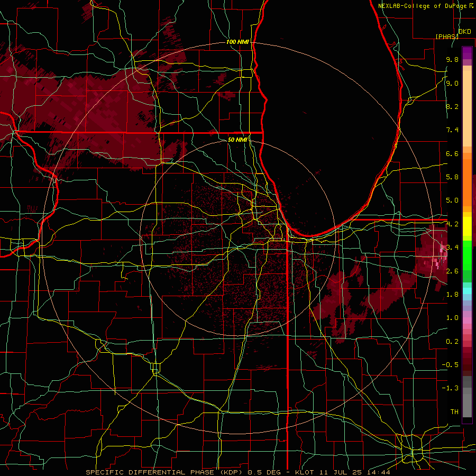Click the -0.5 scale value
This screenshot has height=476, width=476.
pyautogui.click(x=450, y=365)
